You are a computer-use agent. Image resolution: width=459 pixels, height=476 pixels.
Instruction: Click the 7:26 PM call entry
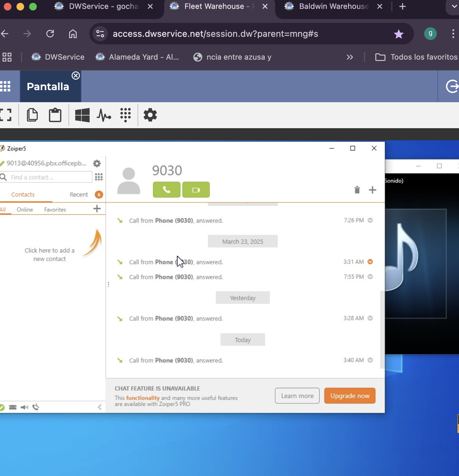pyautogui.click(x=245, y=221)
